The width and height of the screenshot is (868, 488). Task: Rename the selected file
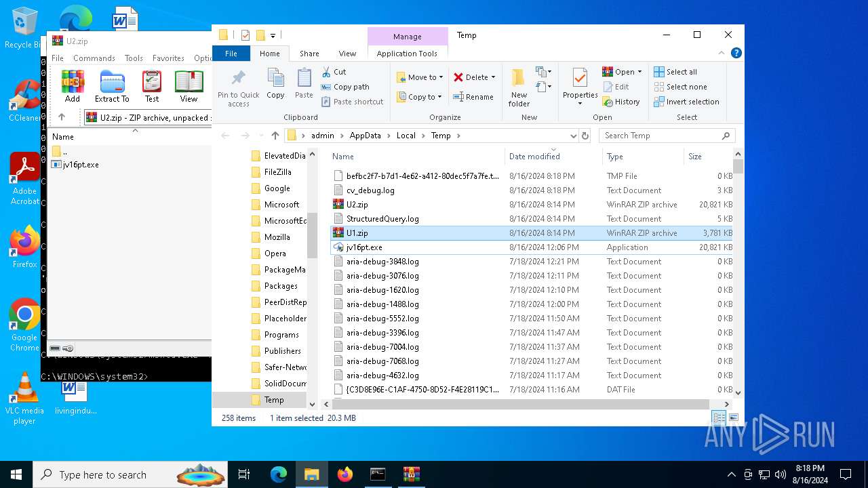[x=473, y=97]
